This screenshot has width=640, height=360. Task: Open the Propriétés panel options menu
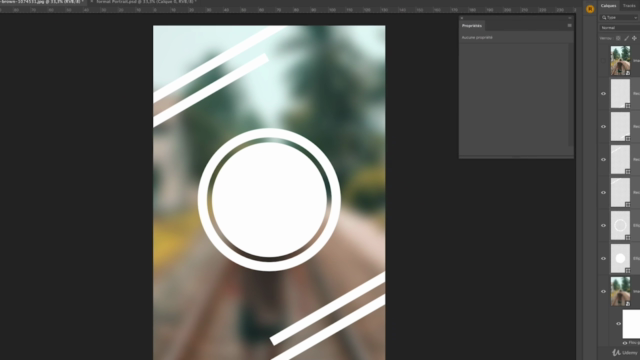click(x=569, y=26)
